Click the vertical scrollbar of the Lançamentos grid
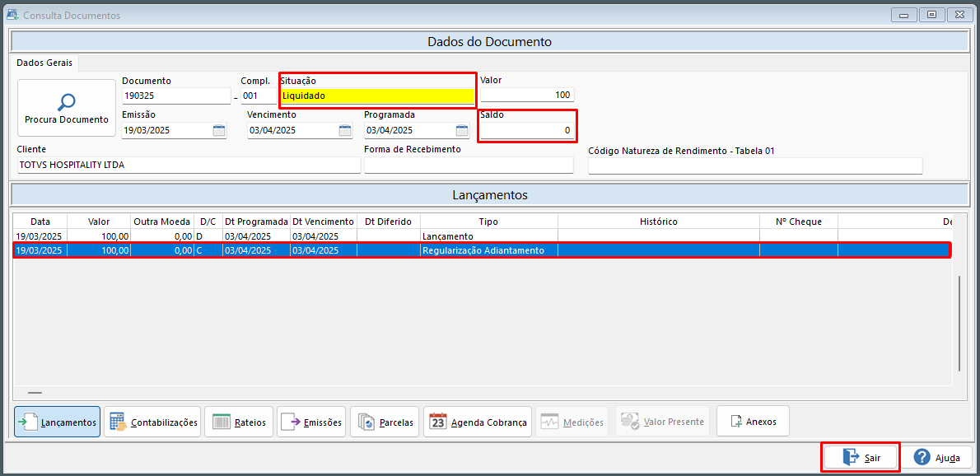The height and width of the screenshot is (476, 980). [959, 324]
